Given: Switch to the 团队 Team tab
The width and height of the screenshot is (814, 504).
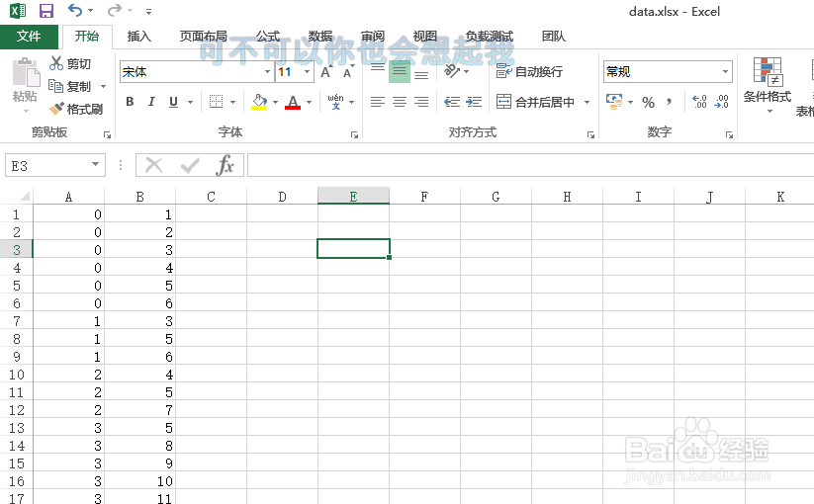Looking at the screenshot, I should tap(554, 37).
